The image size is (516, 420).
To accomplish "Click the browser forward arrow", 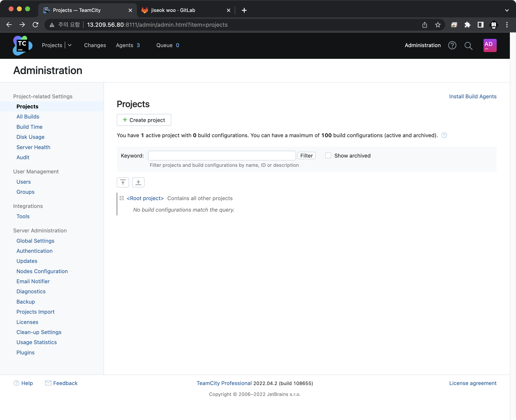I will [22, 25].
